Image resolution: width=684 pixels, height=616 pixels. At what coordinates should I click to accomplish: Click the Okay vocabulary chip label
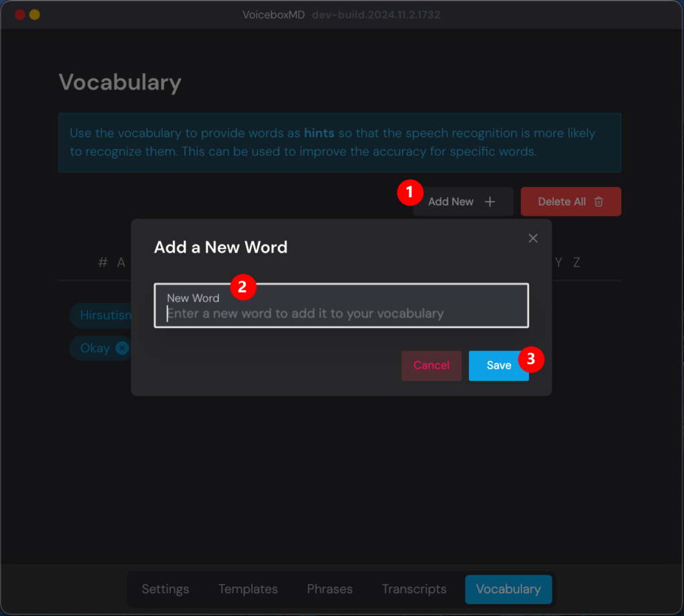pyautogui.click(x=95, y=348)
